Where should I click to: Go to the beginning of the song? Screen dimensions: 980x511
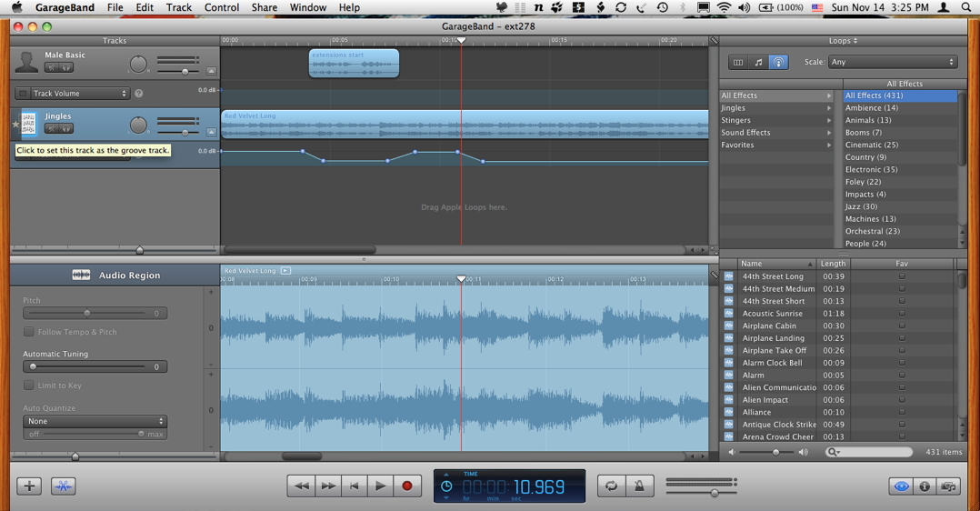pyautogui.click(x=355, y=486)
